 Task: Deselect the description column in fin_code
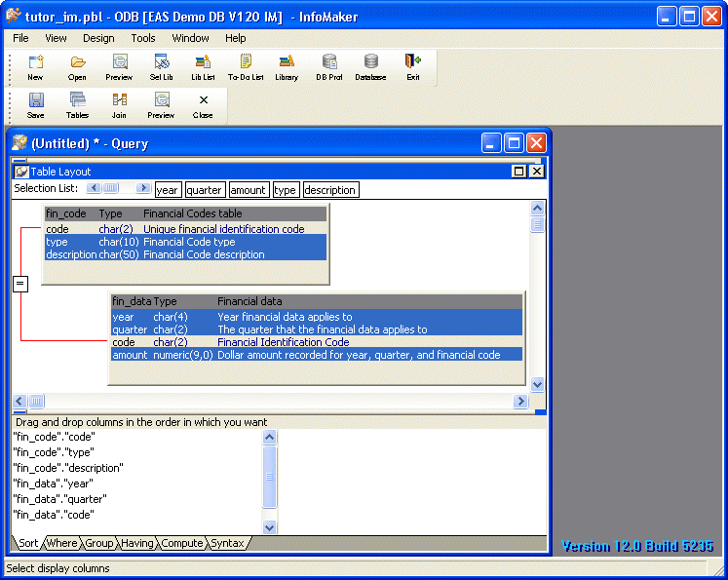(x=186, y=254)
